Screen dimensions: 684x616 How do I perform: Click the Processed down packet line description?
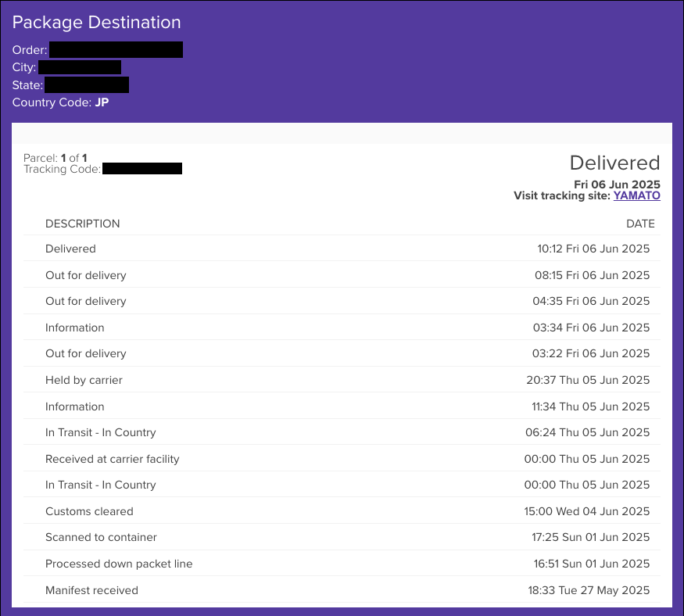tap(119, 564)
